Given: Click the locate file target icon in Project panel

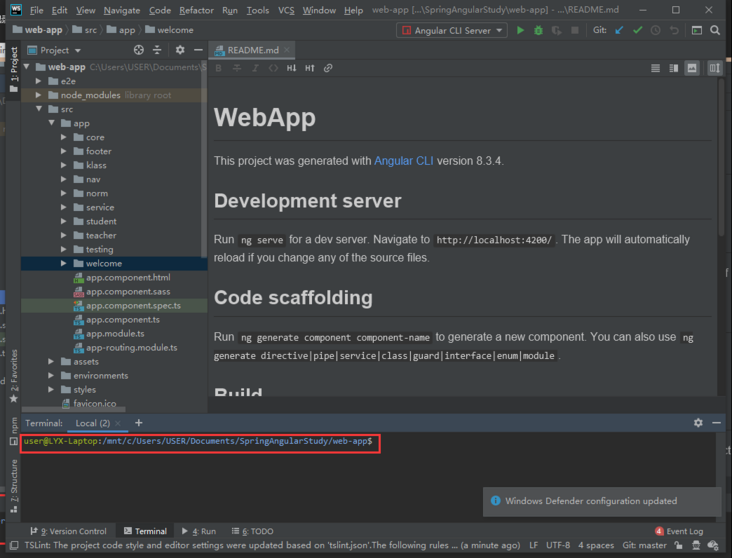Looking at the screenshot, I should pos(139,50).
